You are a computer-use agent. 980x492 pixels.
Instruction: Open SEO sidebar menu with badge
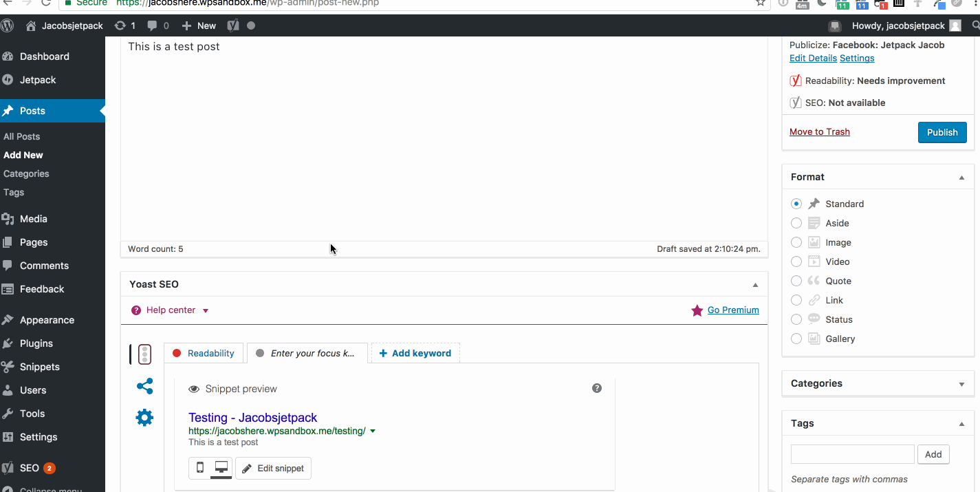click(30, 468)
